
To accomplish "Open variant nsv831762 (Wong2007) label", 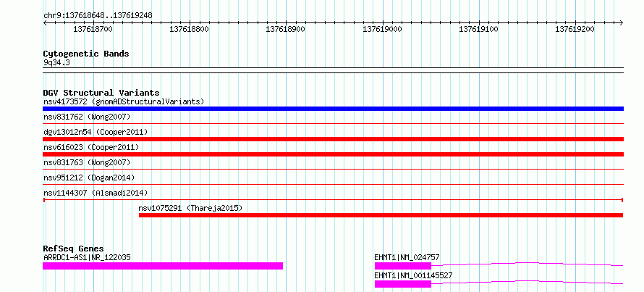I will coord(87,117).
